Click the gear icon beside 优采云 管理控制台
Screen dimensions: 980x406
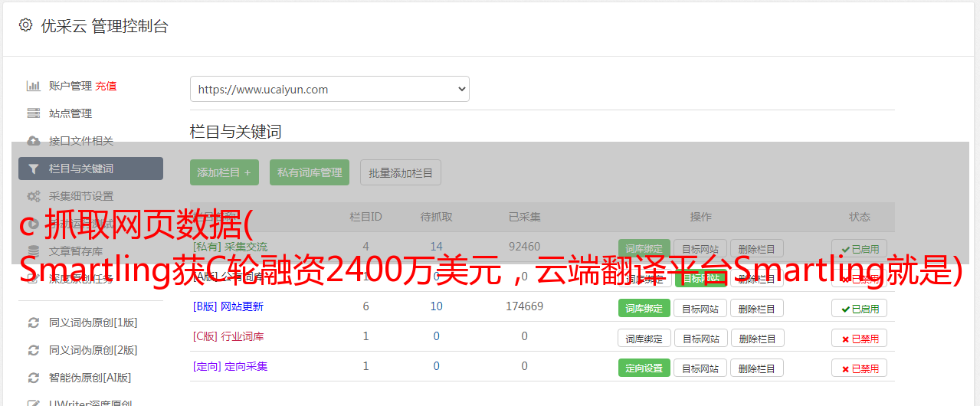click(x=25, y=25)
